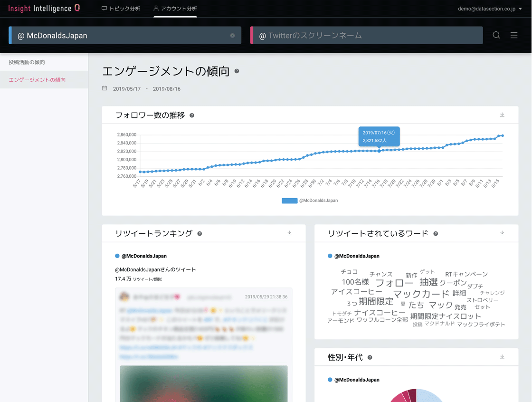This screenshot has height=402, width=532.
Task: Click the calendar icon by date range
Action: 104,88
